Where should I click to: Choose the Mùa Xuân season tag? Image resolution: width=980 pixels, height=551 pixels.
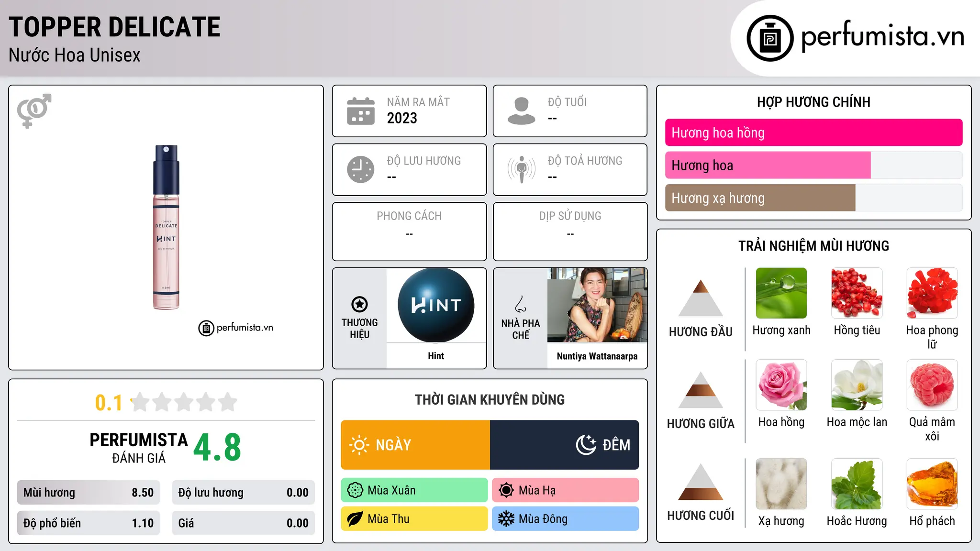point(414,490)
